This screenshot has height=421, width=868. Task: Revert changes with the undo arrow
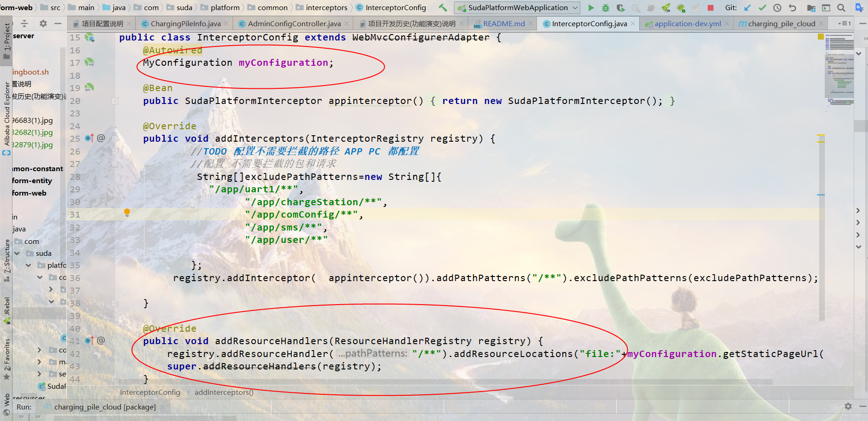[792, 8]
